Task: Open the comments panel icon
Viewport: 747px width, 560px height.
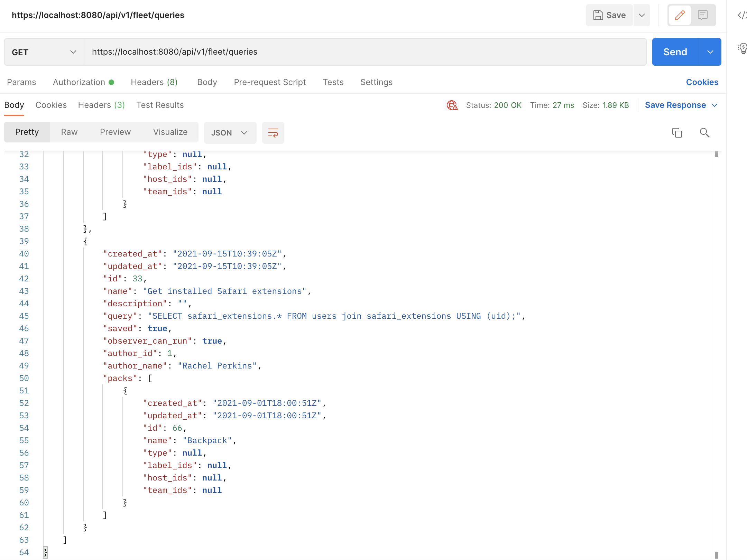Action: click(x=702, y=15)
